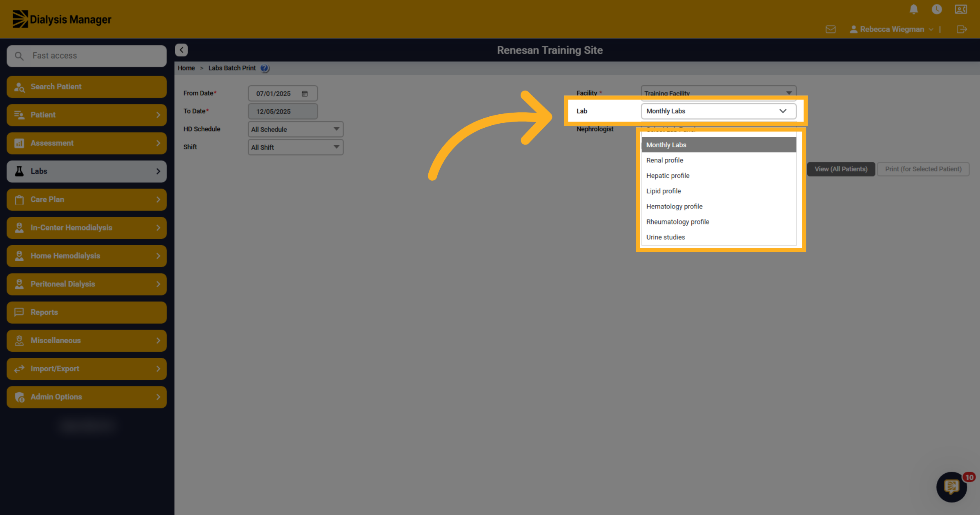Click the Admin Options shield icon
The height and width of the screenshot is (515, 980).
pos(19,397)
